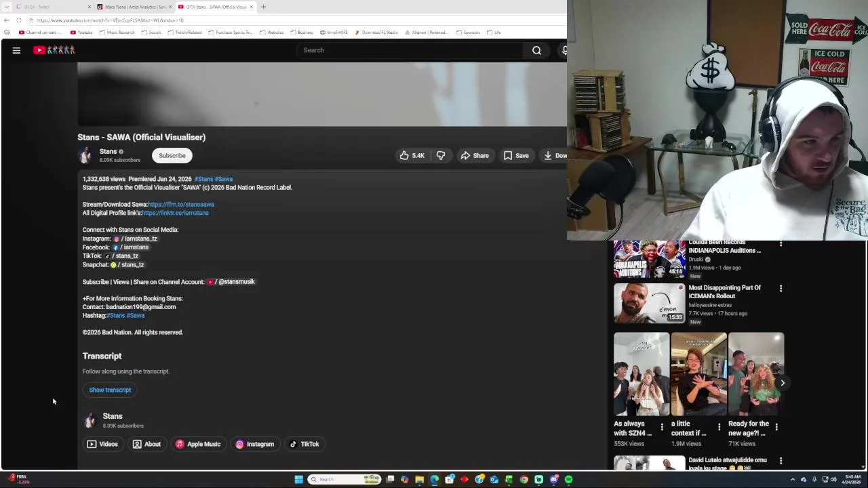Open options for ICEMAN's Rollout video
868x488 pixels.
click(x=781, y=289)
